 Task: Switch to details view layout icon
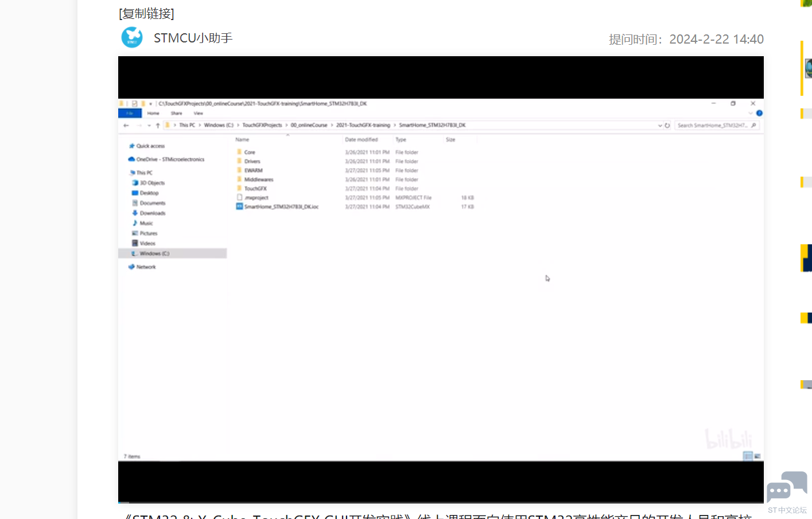point(748,456)
